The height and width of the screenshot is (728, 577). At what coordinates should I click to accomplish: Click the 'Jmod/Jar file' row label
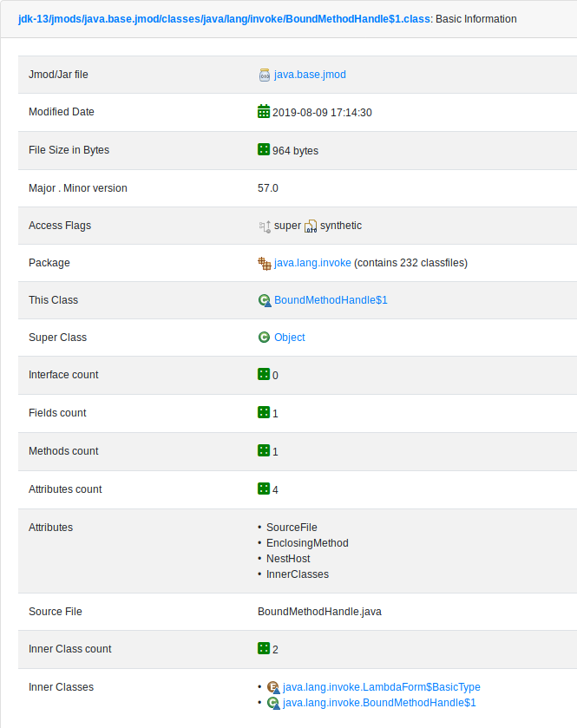[58, 75]
